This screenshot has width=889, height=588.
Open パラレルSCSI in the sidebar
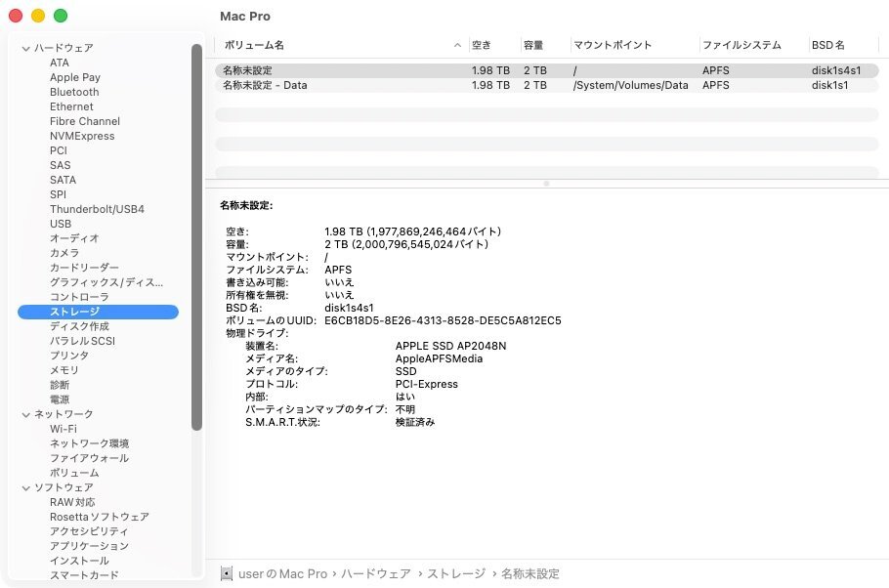click(82, 341)
